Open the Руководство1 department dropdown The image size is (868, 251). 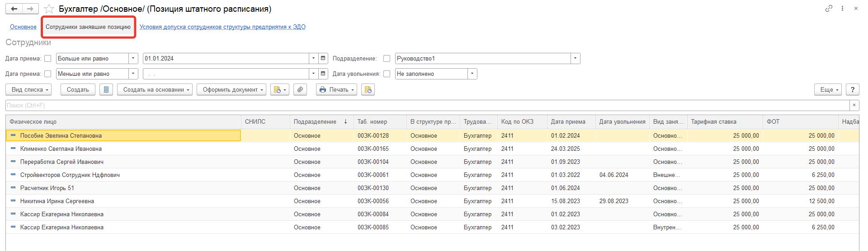click(x=575, y=58)
